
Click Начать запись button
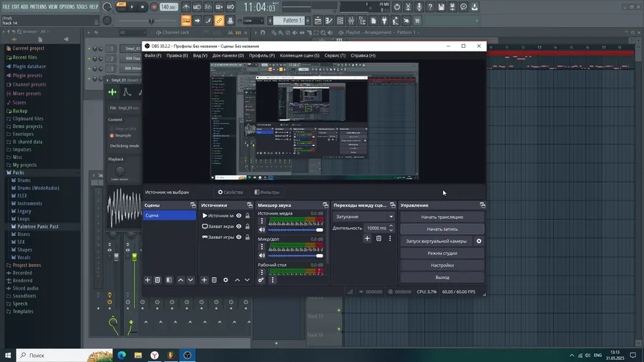[x=442, y=229]
